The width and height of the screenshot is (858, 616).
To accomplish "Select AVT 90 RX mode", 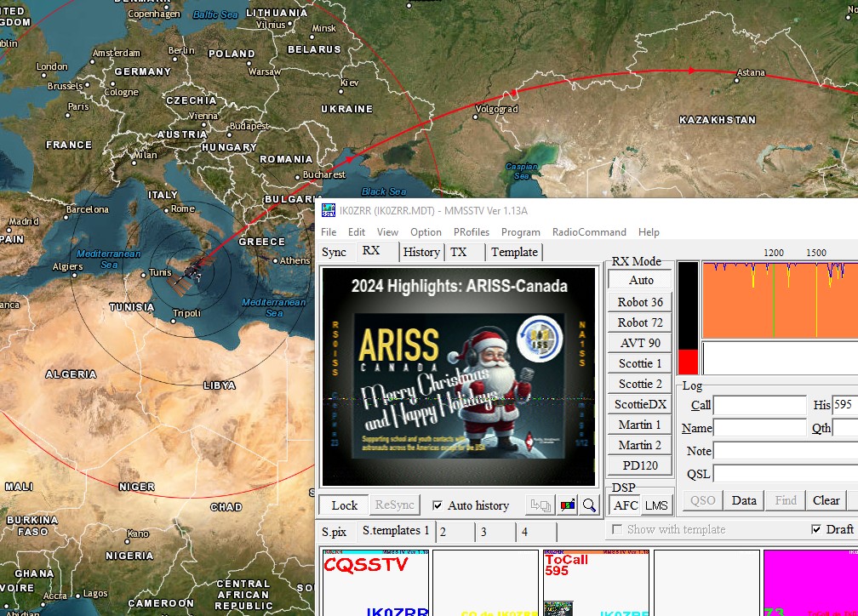I will click(640, 343).
